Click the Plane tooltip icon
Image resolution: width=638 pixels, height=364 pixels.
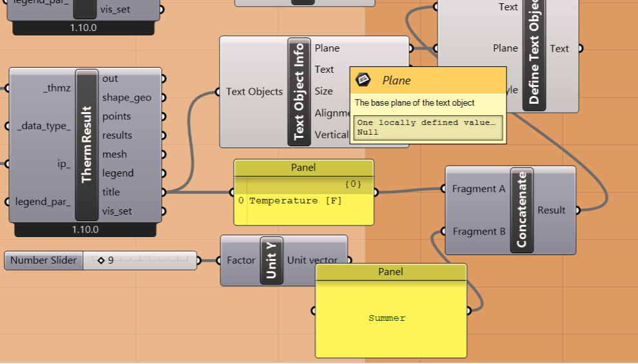[x=363, y=80]
